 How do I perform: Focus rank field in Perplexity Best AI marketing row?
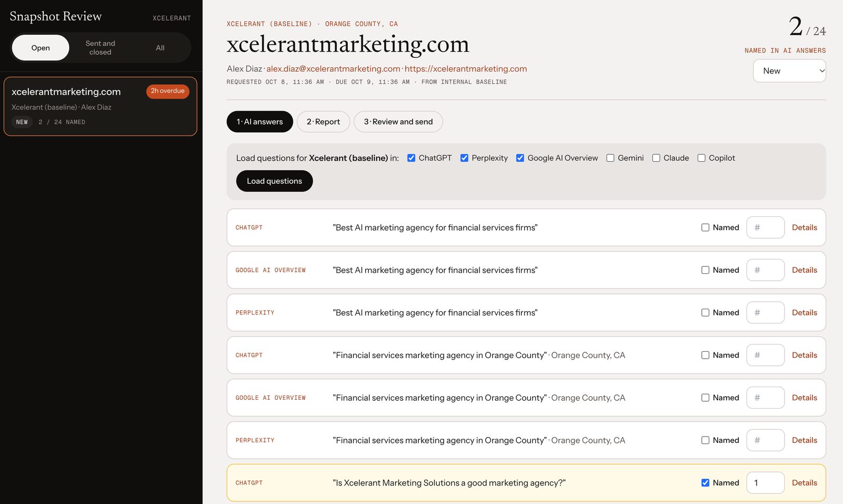(x=766, y=313)
